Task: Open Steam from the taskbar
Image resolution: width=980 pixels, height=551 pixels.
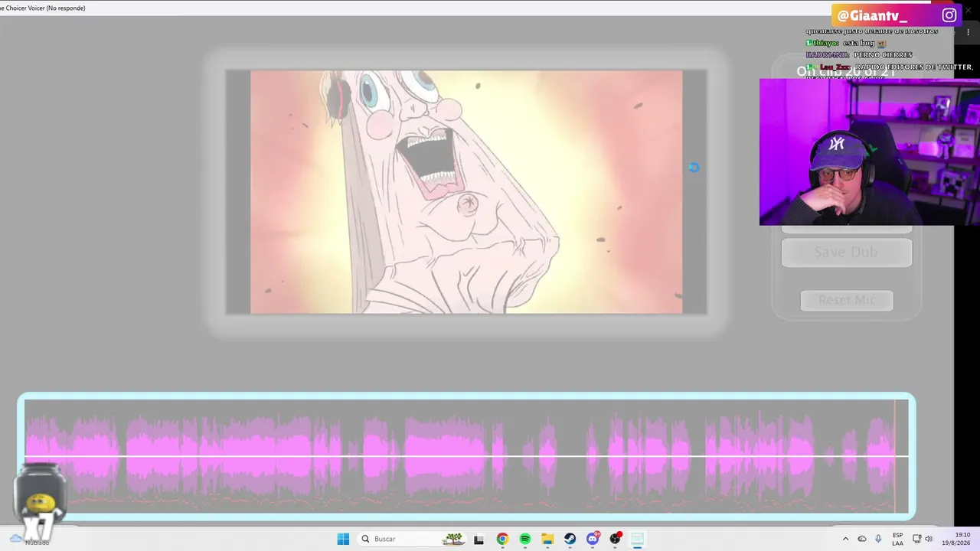Action: point(570,539)
